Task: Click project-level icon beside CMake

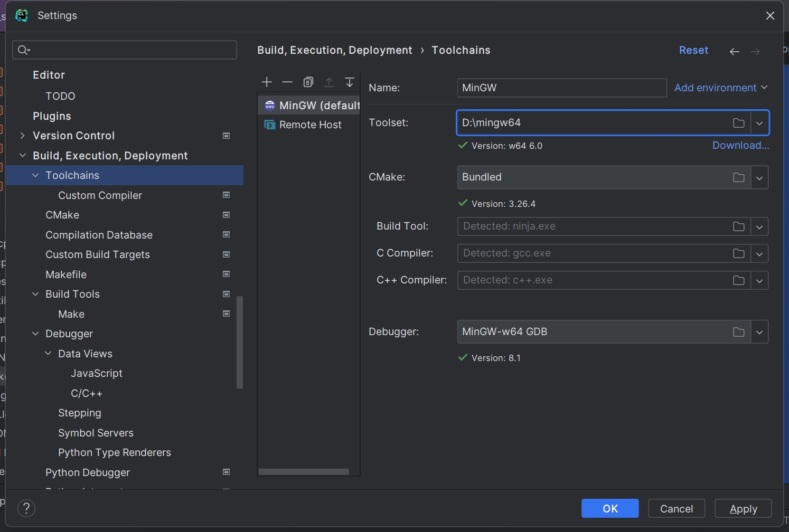Action: (x=226, y=215)
